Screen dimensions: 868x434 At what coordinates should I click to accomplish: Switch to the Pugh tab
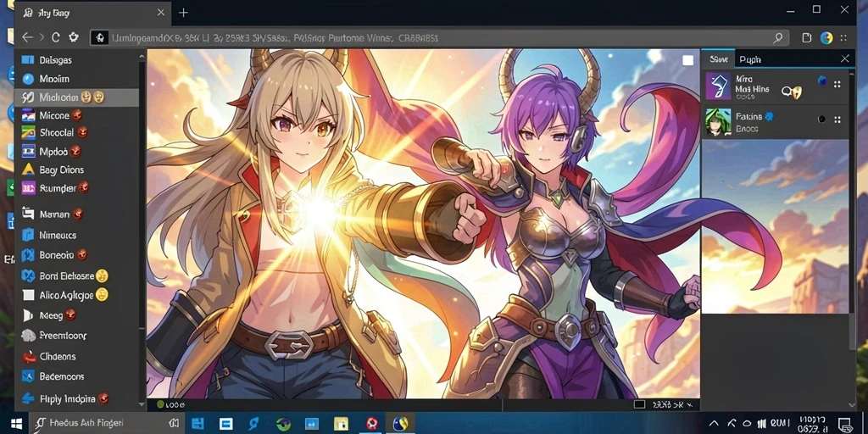coord(750,59)
